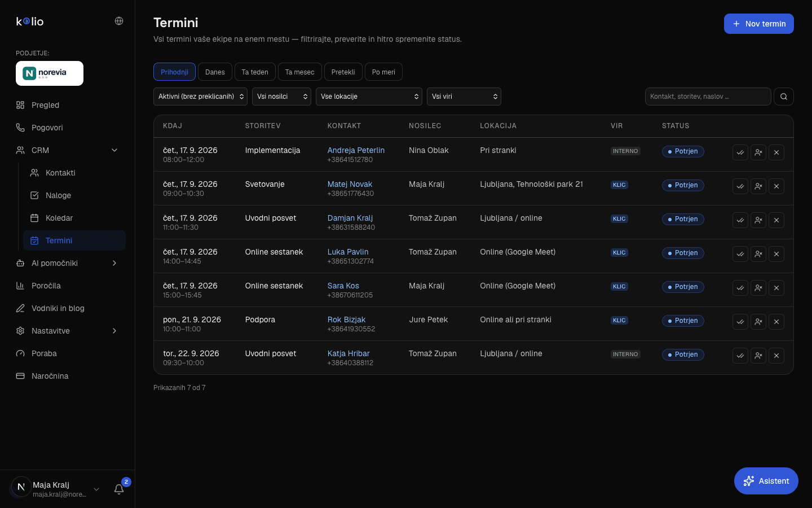Click the search magnifier button
Image resolution: width=812 pixels, height=508 pixels.
click(x=784, y=97)
